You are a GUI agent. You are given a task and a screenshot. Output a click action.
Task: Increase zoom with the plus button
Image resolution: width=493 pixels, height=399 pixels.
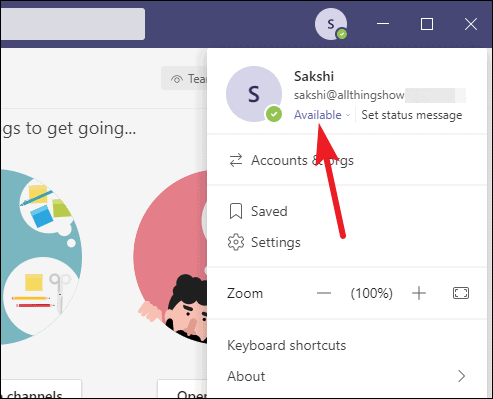(x=419, y=293)
